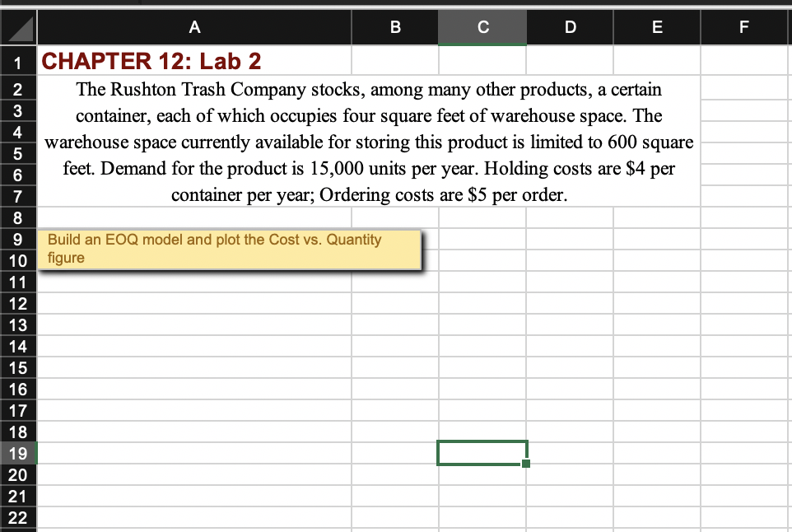Select row 20 header

18,475
